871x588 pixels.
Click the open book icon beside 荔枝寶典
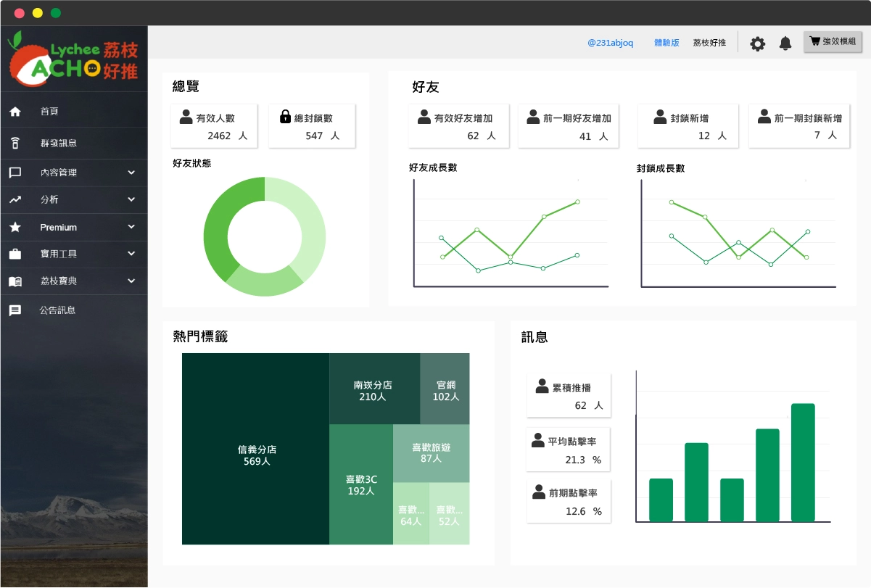click(x=15, y=281)
